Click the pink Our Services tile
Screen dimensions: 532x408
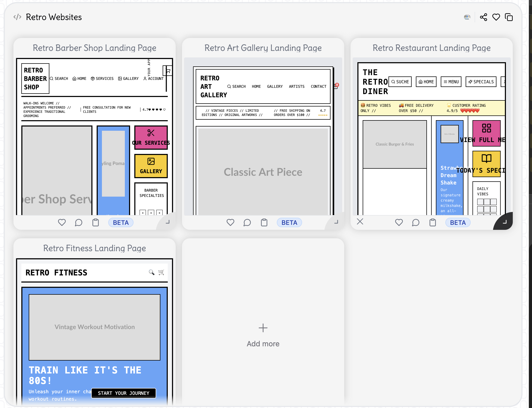point(151,137)
